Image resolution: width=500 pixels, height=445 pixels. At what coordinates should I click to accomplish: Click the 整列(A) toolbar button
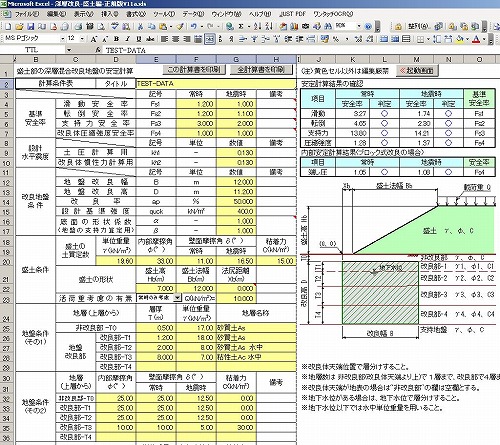418,26
